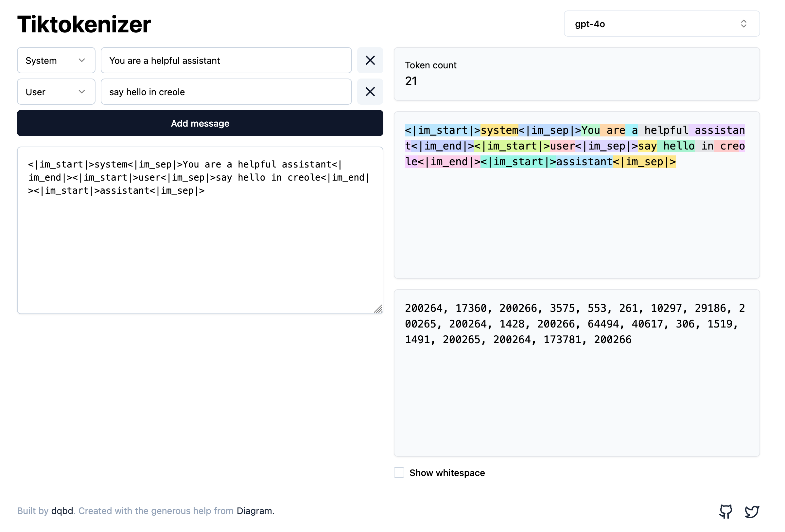
Task: Open the GitHub icon link
Action: click(x=725, y=511)
